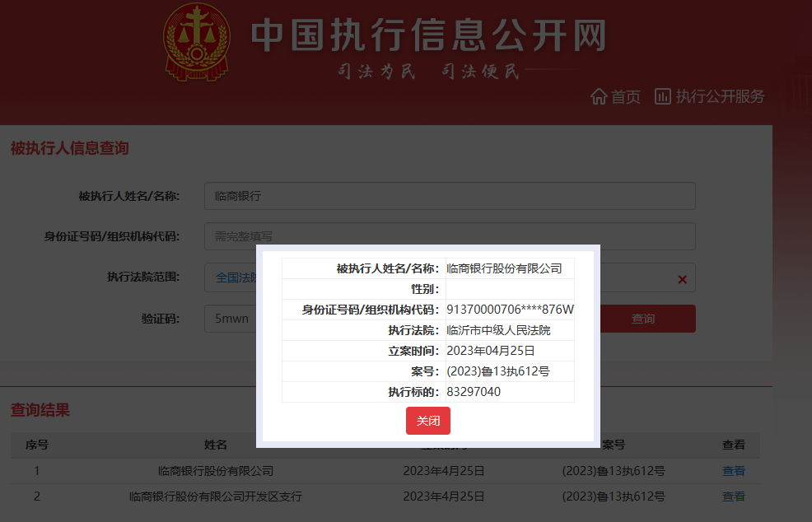812x522 pixels.
Task: Click the 关闭 button in the popup
Action: click(x=427, y=421)
